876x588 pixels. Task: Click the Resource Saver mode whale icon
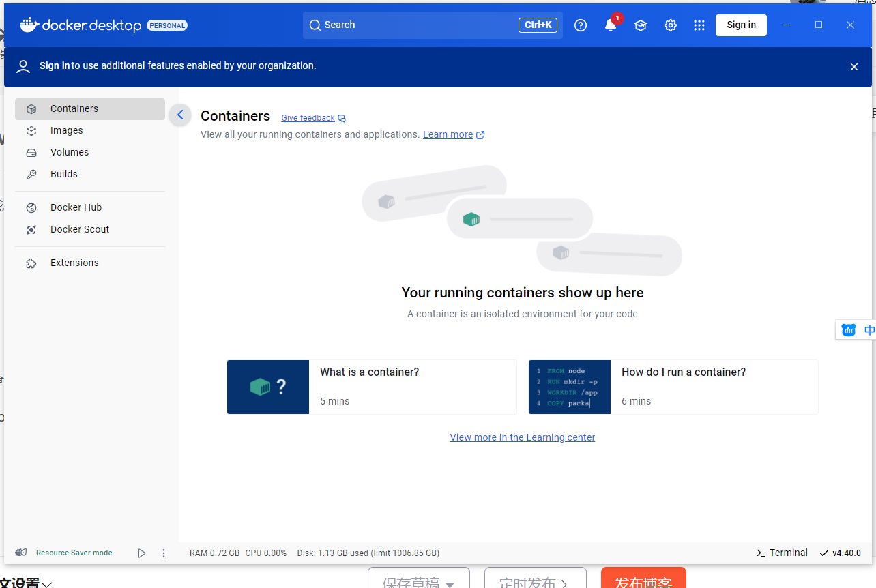click(x=21, y=553)
